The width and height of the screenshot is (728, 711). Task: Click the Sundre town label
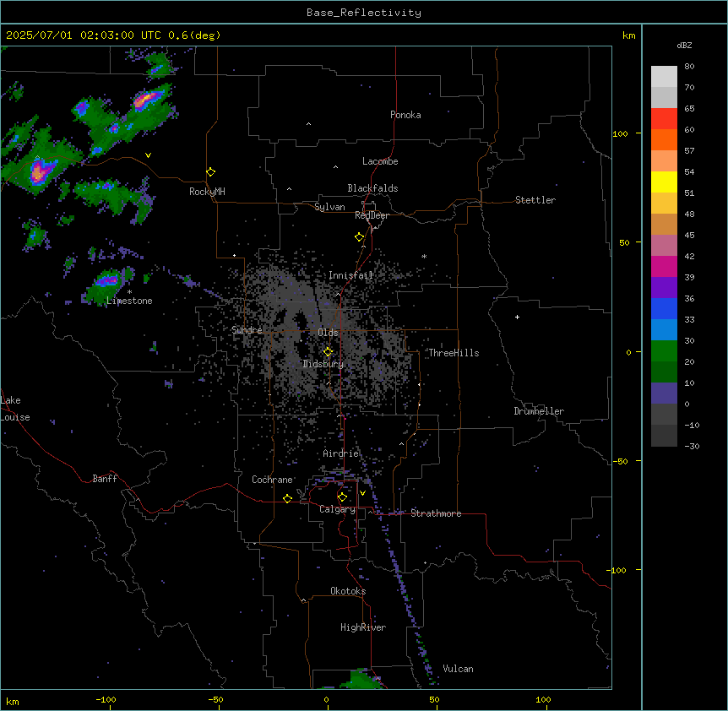point(247,330)
